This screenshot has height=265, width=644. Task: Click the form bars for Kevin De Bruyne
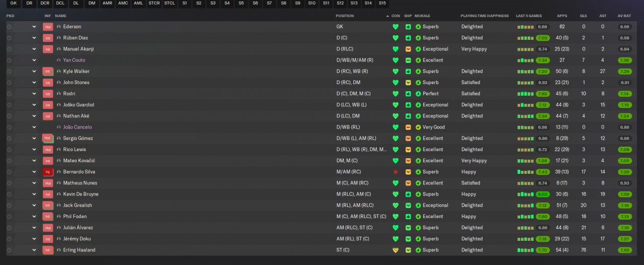pyautogui.click(x=525, y=194)
